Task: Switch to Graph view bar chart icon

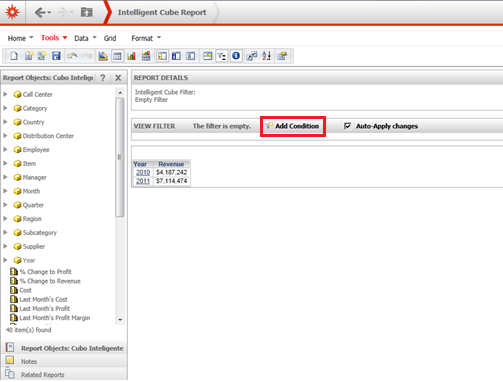Action: click(x=132, y=56)
